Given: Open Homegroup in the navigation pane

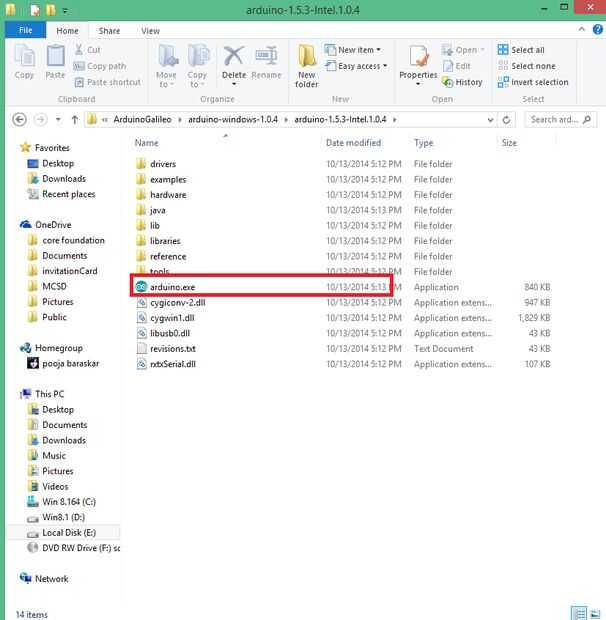Looking at the screenshot, I should coord(59,348).
